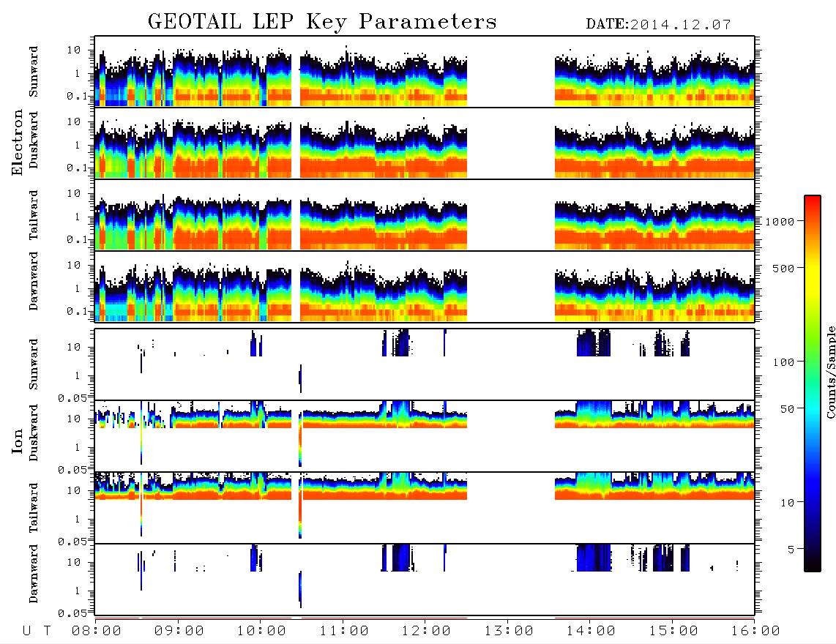836x644 pixels.
Task: Click the Electron 'Sunward' axis label
Action: tap(34, 72)
